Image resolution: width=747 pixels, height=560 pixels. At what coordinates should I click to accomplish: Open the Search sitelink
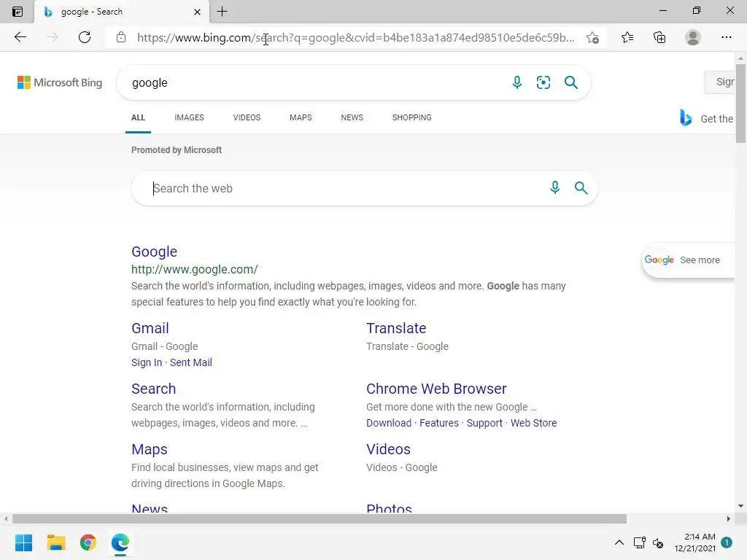pos(153,389)
